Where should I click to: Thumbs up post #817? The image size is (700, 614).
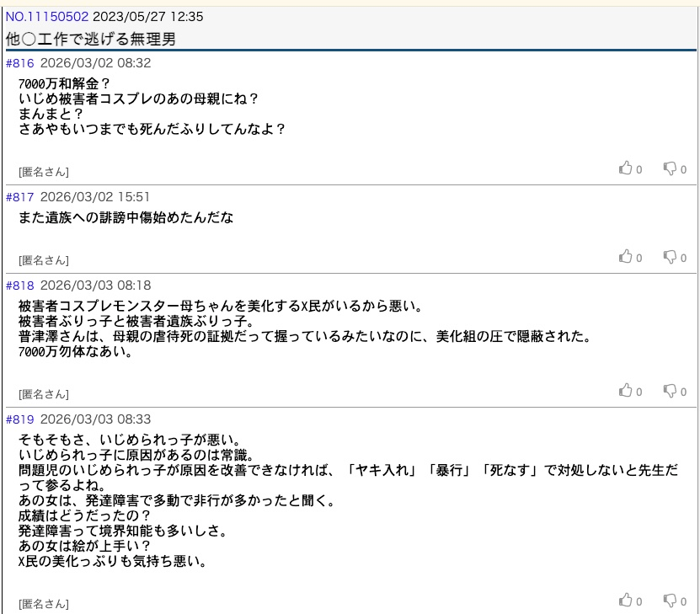pyautogui.click(x=625, y=257)
